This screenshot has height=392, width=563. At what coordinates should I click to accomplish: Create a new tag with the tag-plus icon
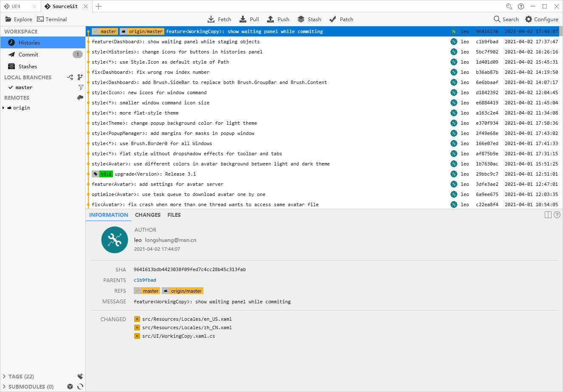80,376
